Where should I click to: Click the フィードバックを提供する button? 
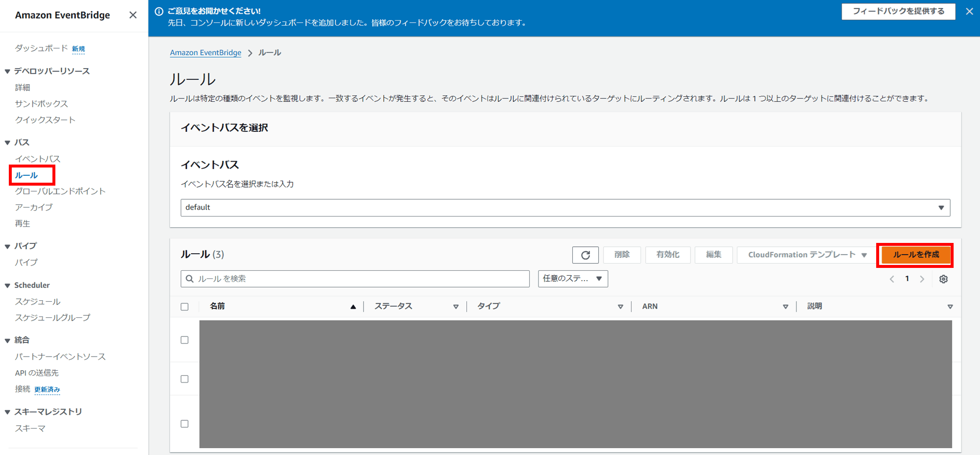pyautogui.click(x=899, y=11)
